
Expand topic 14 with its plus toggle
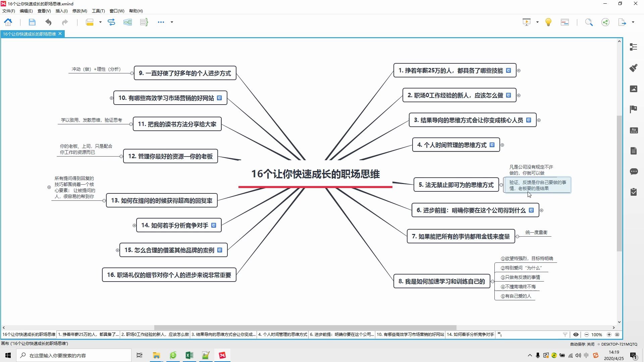coord(135,226)
